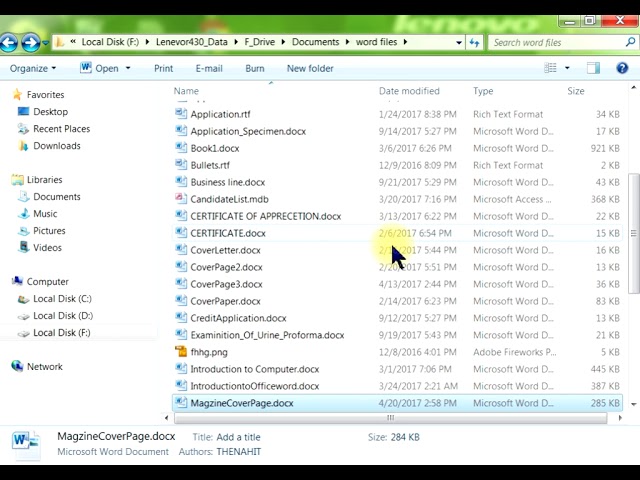Open recent locations dropdown beside Forward arrow
640x480 pixels.
tap(45, 42)
